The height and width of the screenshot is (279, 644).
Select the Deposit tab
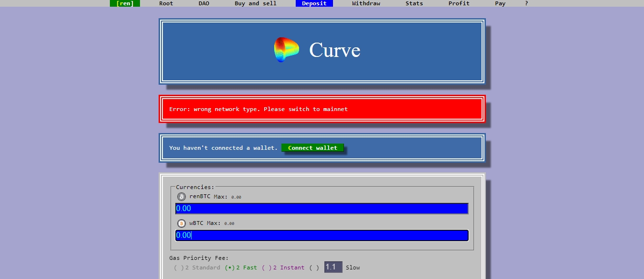pyautogui.click(x=314, y=3)
